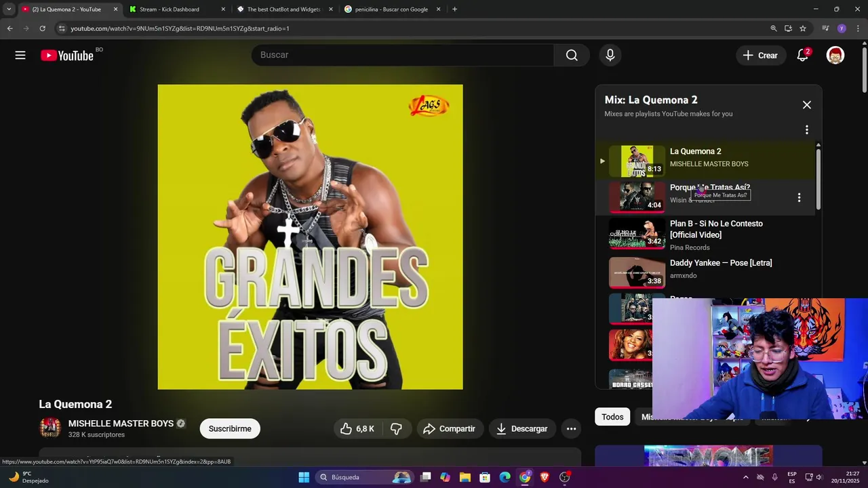
Task: Click the taskbar Búsqueda search box
Action: point(366,477)
